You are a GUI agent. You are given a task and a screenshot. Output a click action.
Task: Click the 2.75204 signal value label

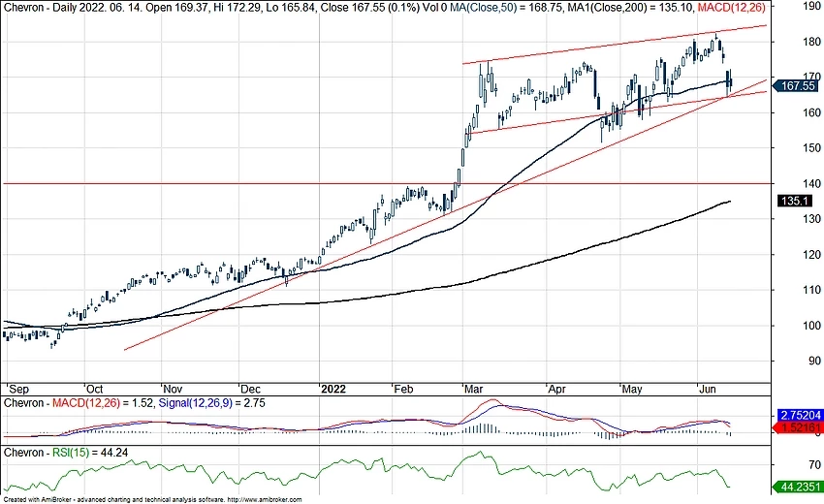(801, 415)
